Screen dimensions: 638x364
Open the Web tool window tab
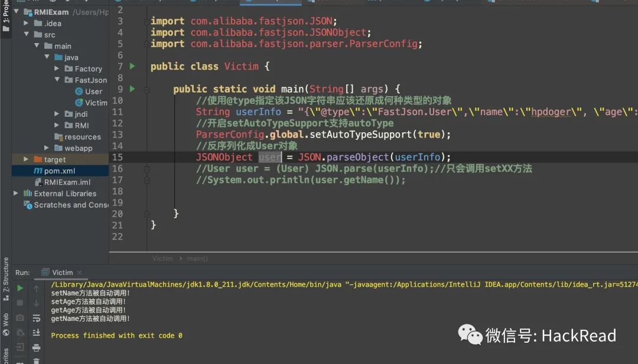coord(6,324)
